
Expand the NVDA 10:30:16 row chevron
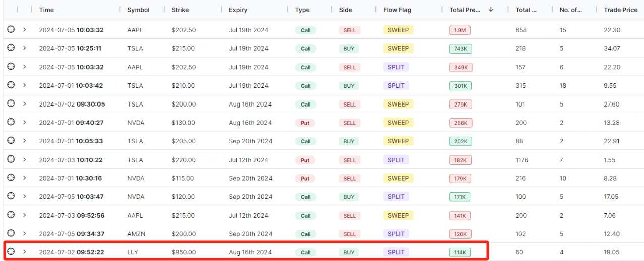pyautogui.click(x=24, y=178)
